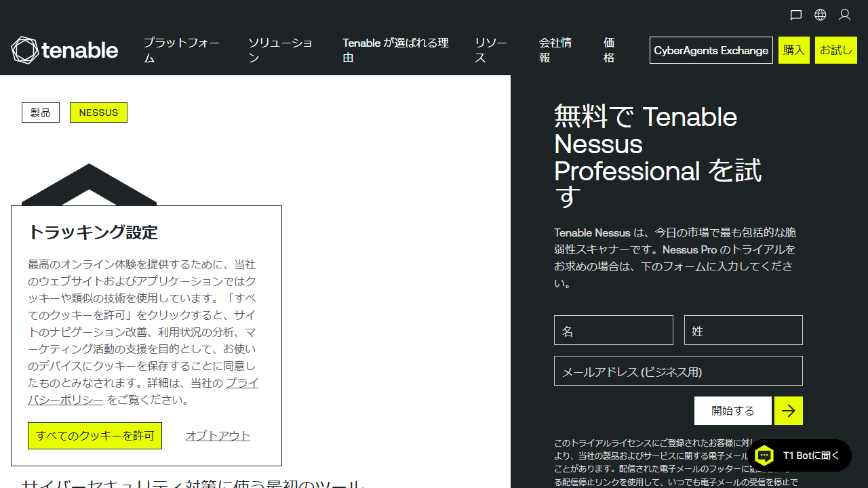Open the リソース menu
Image resolution: width=868 pixels, height=488 pixels.
(x=491, y=50)
